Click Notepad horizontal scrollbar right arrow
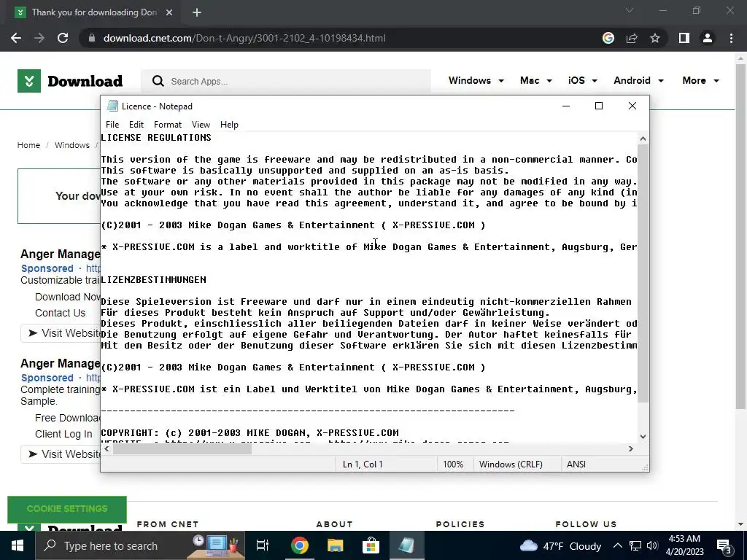 (x=631, y=448)
